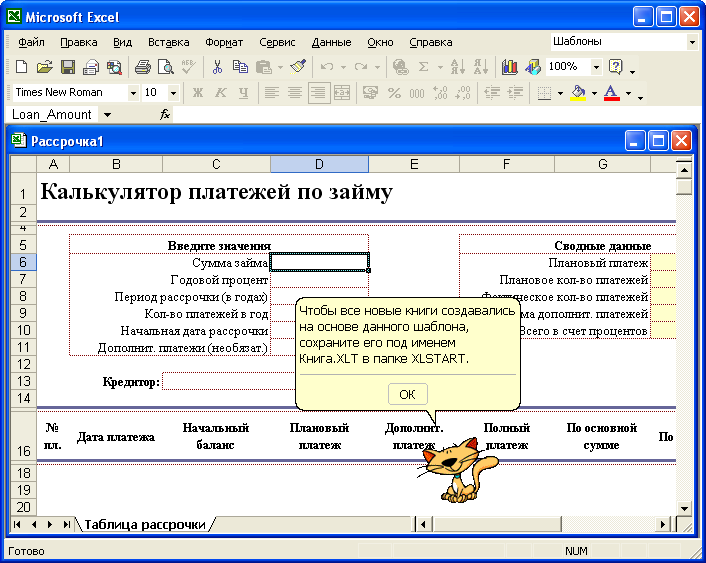
Task: Run the Spelling check icon
Action: point(189,67)
